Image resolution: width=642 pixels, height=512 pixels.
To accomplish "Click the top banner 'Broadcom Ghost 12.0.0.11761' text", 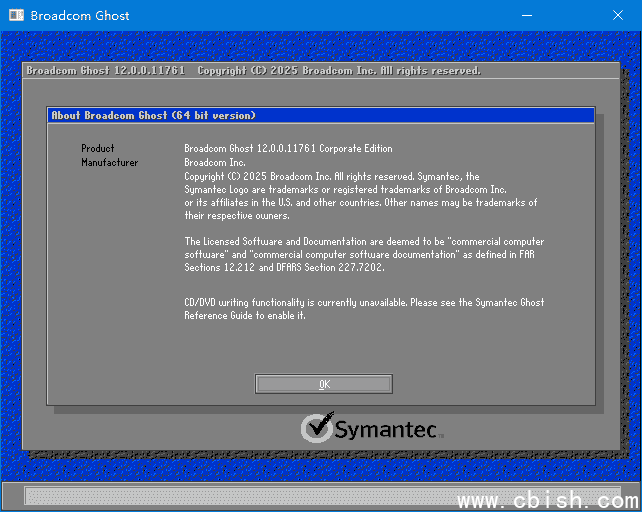I will point(106,70).
